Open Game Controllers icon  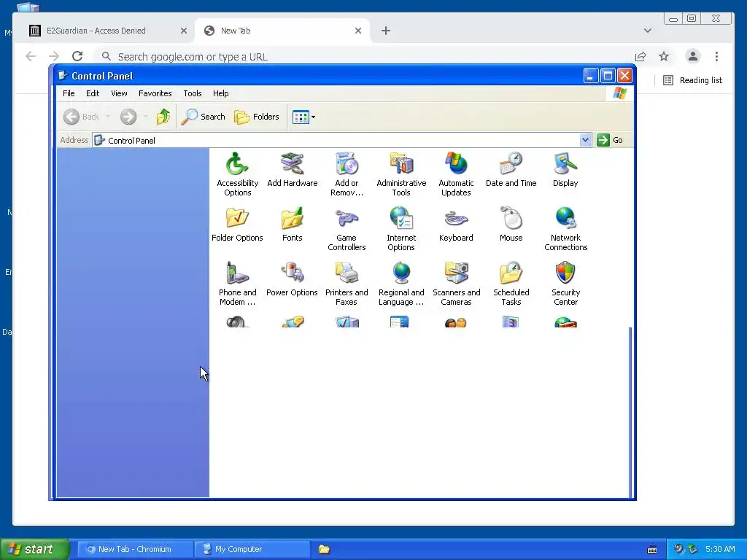tap(347, 228)
